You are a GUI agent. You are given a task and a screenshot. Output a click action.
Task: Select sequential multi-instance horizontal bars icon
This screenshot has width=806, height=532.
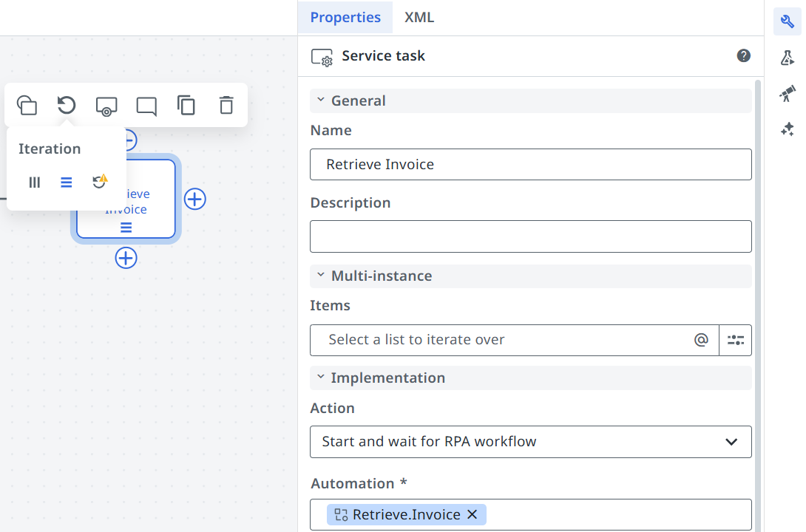(67, 183)
